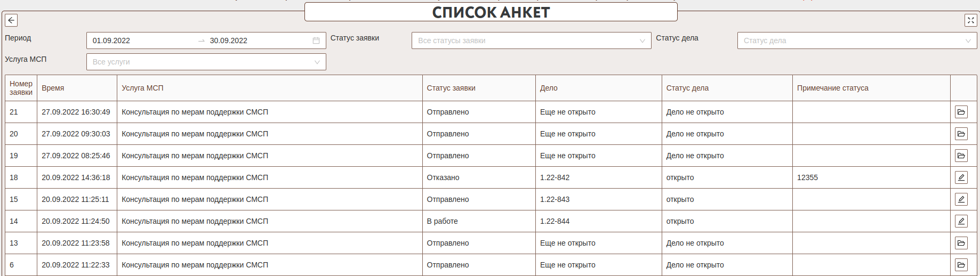Open folder icon for application 13

[961, 243]
